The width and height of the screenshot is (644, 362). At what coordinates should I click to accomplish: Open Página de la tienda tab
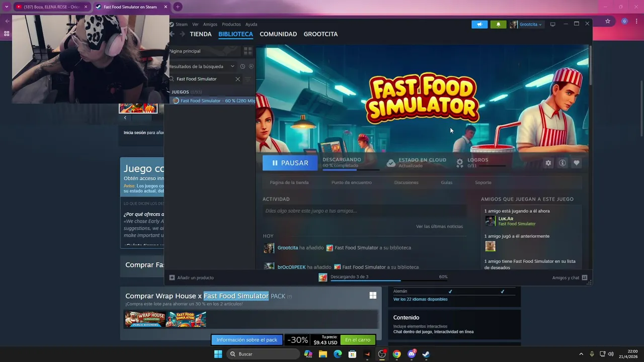pyautogui.click(x=289, y=183)
